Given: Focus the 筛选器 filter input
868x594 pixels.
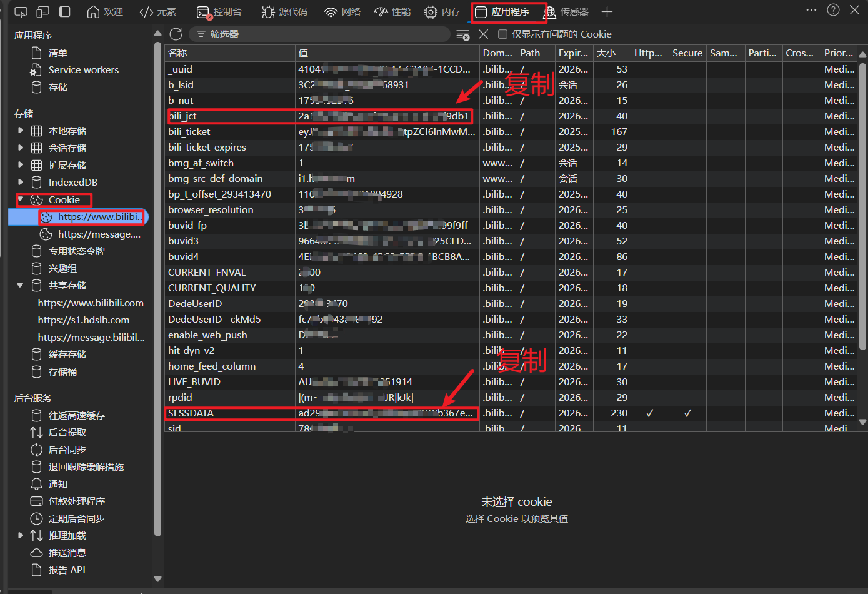Looking at the screenshot, I should (320, 34).
